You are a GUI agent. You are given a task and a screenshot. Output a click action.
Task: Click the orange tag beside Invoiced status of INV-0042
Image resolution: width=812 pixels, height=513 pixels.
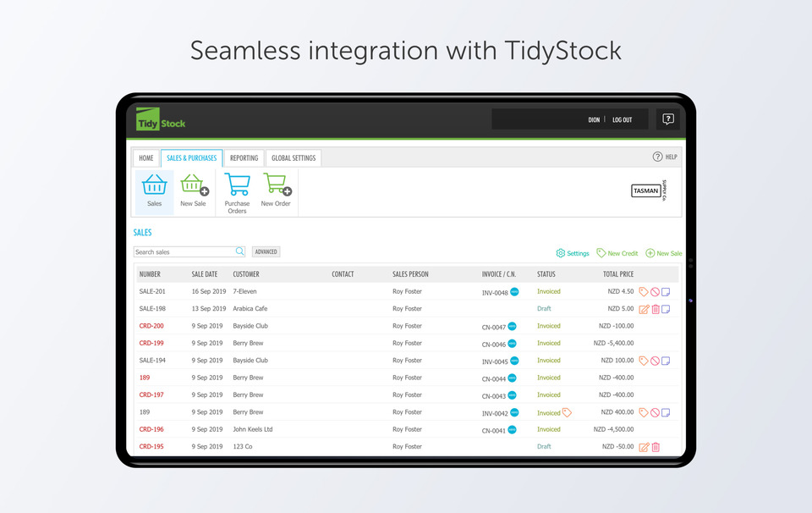[x=567, y=412]
